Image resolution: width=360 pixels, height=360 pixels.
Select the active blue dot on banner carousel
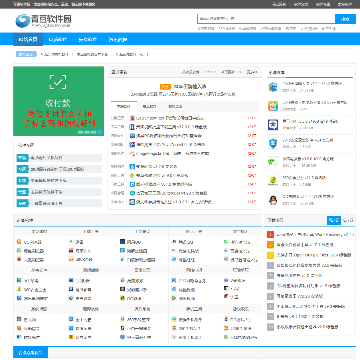coord(100,132)
